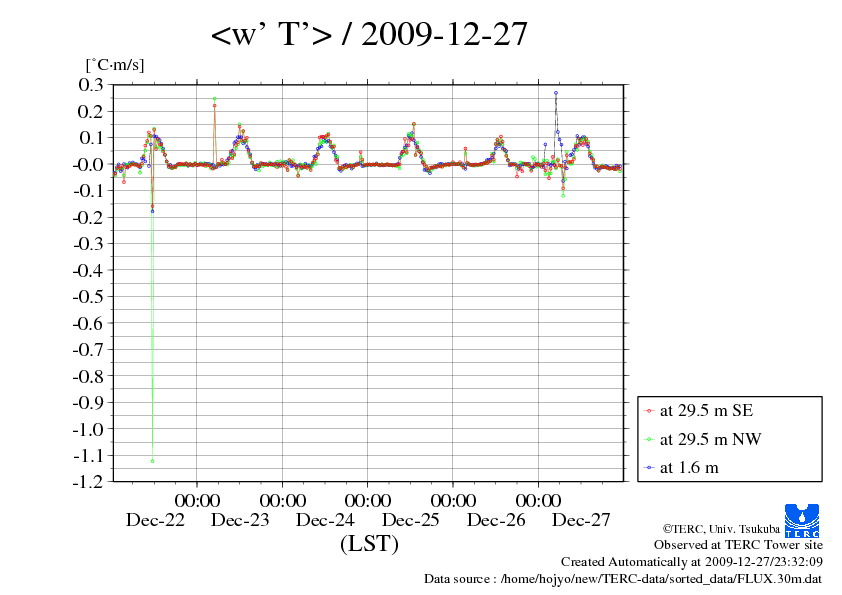Click y-axis value -0.6
The width and height of the screenshot is (842, 595).
tap(88, 323)
